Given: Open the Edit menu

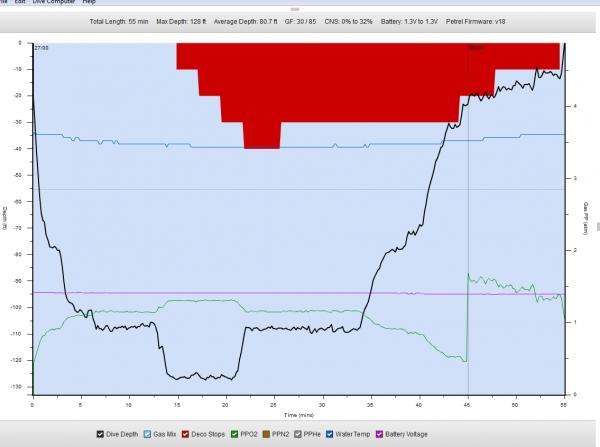Looking at the screenshot, I should pyautogui.click(x=20, y=3).
